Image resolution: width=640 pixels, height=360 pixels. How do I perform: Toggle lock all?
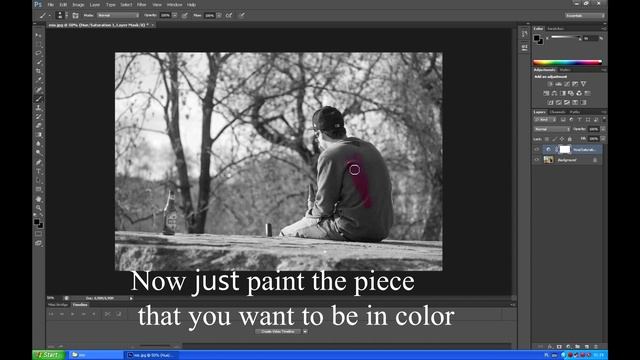click(570, 139)
